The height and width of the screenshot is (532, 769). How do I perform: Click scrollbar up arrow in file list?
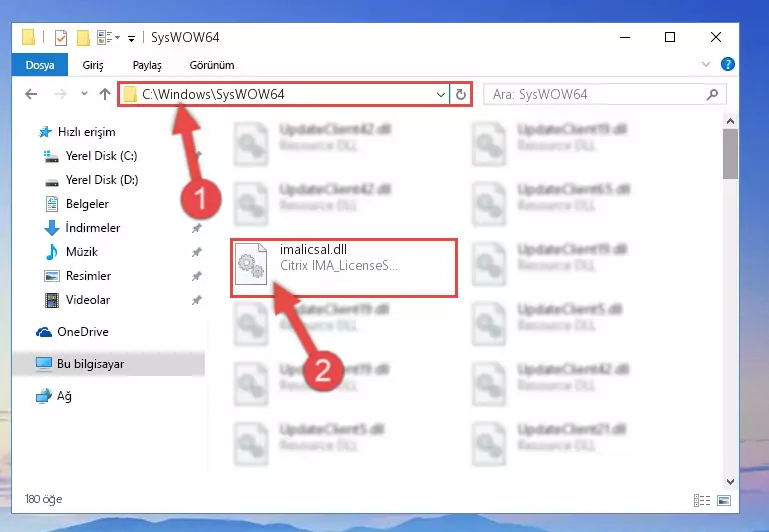tap(730, 121)
